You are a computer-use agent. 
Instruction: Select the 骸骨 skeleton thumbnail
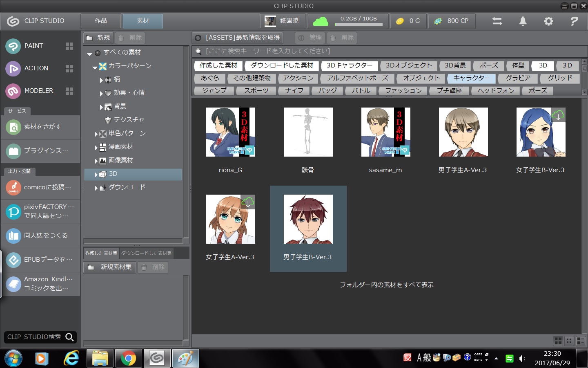click(x=308, y=132)
